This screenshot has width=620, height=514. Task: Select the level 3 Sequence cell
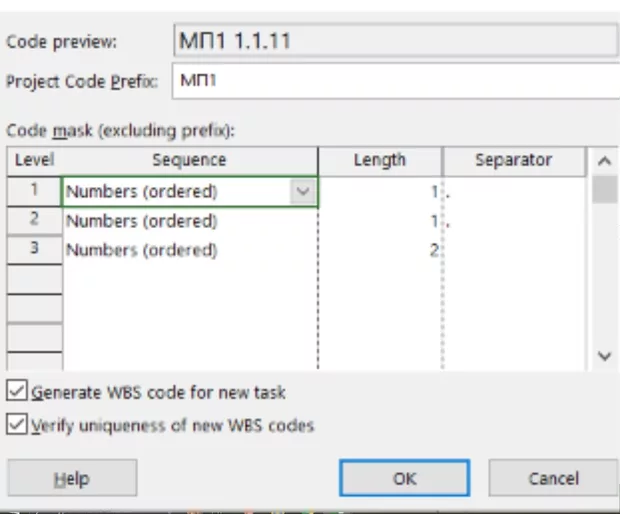click(x=189, y=250)
